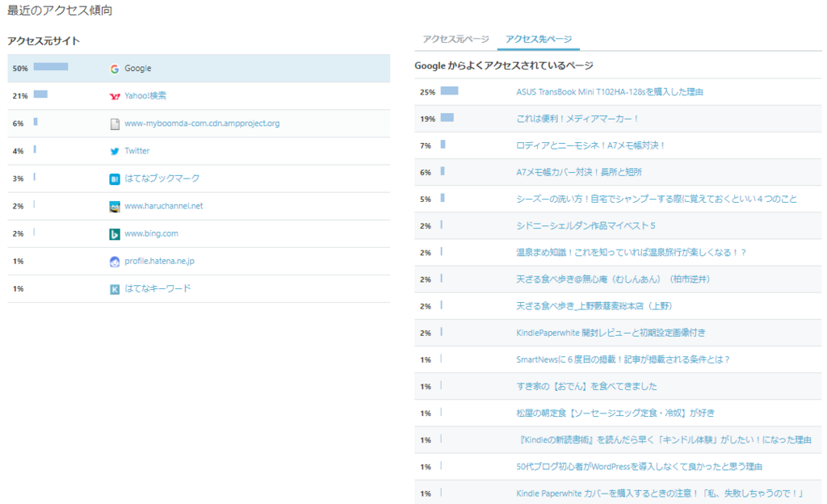The width and height of the screenshot is (827, 504).
Task: Click the Google logo icon
Action: point(115,69)
